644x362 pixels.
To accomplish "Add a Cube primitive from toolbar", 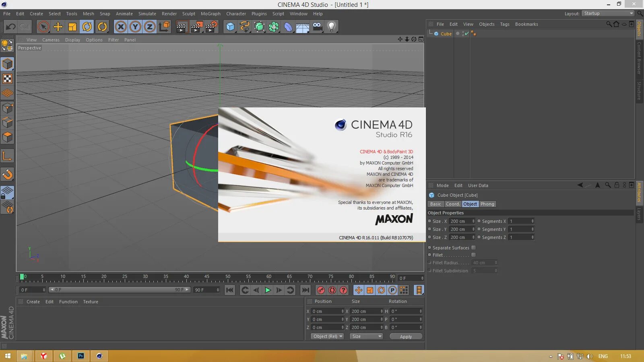I will pyautogui.click(x=230, y=27).
